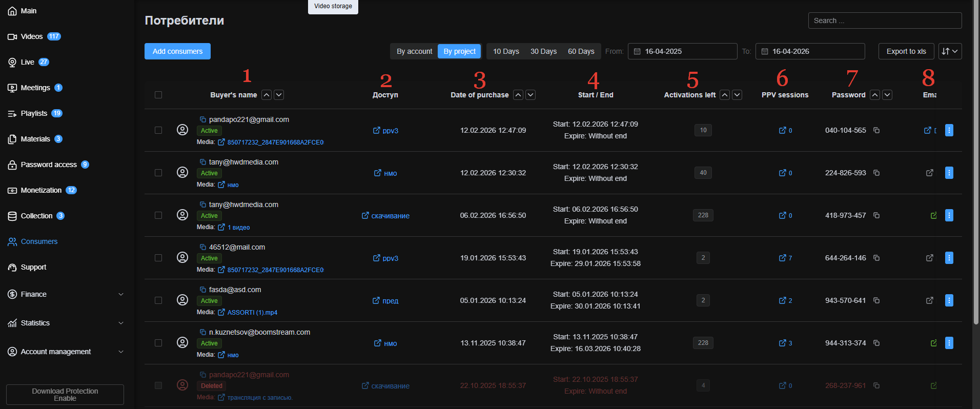
Task: Check the row purchased 06.02.2026 16:56:50
Action: (x=158, y=215)
